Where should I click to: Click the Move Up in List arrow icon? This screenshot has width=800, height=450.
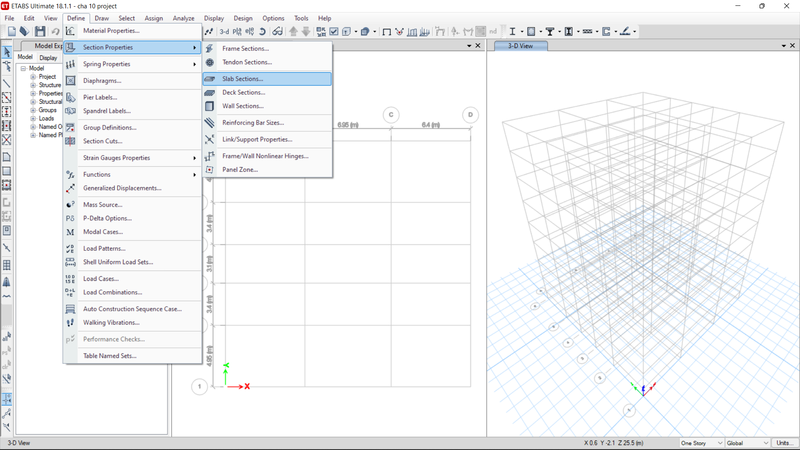[293, 32]
